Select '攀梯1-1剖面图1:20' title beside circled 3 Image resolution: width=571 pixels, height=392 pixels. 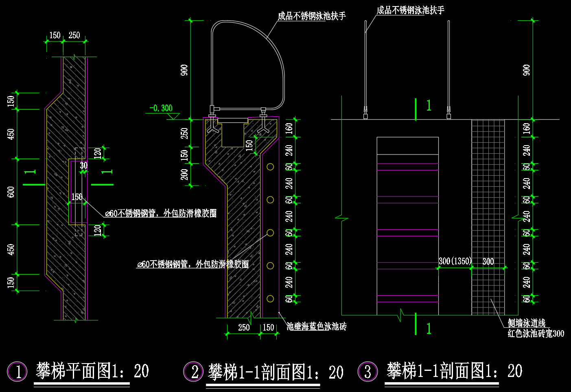tap(454, 371)
